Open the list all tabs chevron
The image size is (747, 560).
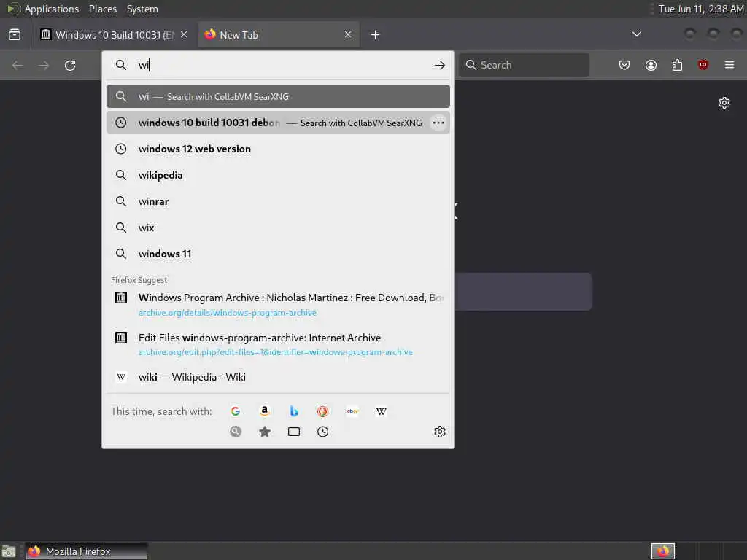[636, 34]
